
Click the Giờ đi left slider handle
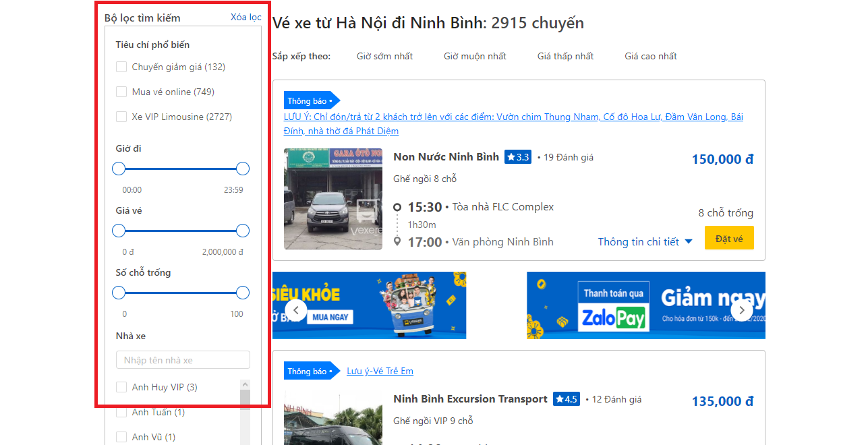(119, 169)
